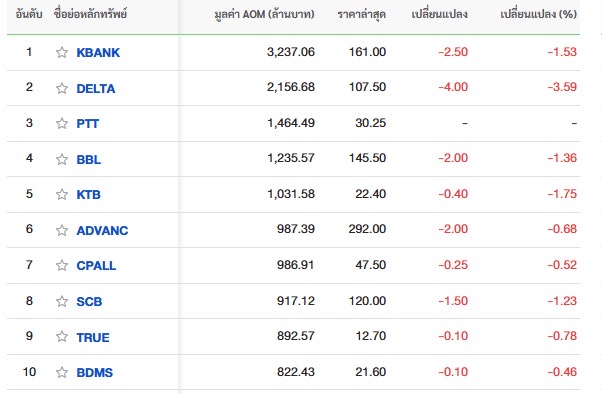This screenshot has width=602, height=394.
Task: Click the star icon beside SCB
Action: [62, 301]
